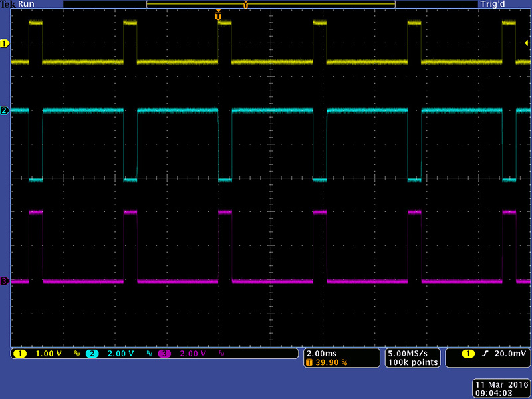Click the record view bar at top
532x399 pixels.
pyautogui.click(x=271, y=4)
